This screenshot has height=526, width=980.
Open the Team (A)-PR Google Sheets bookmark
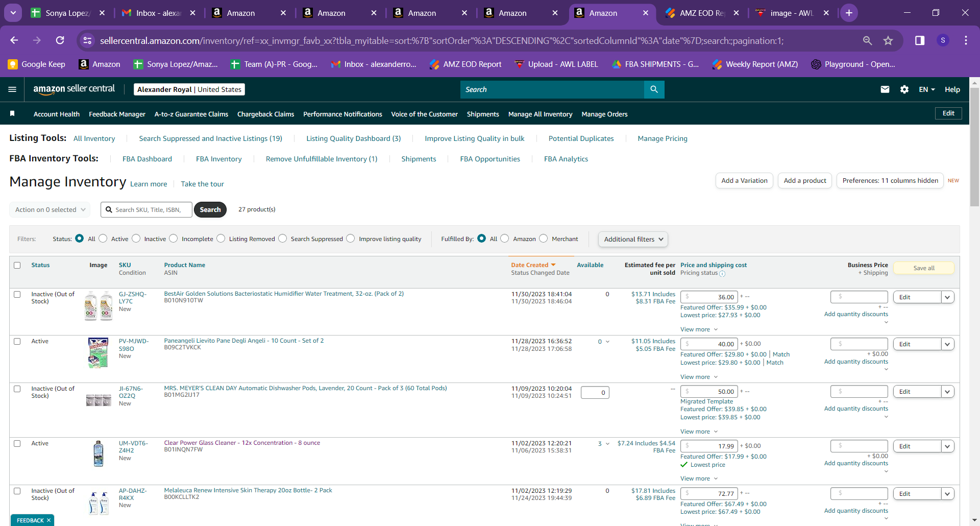pos(274,64)
